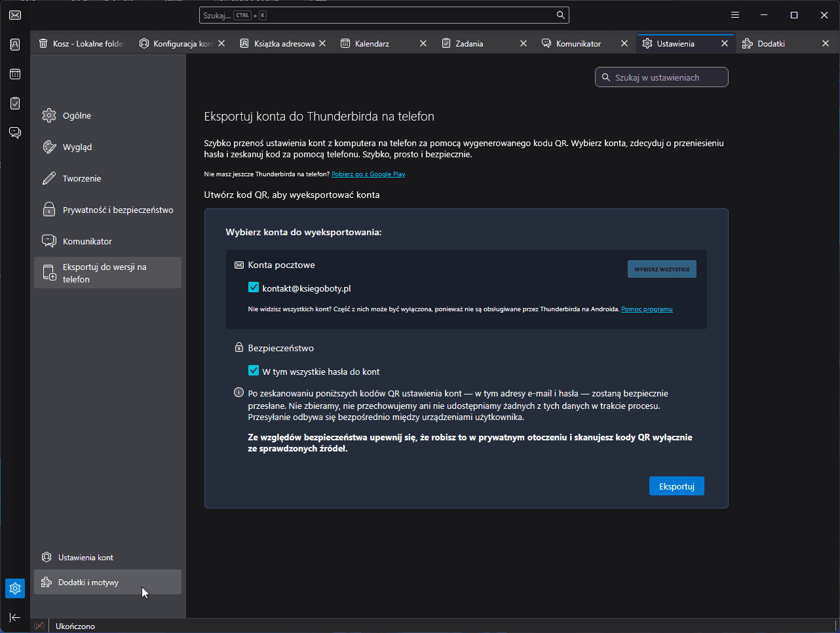Open Ustawienia kont
This screenshot has width=840, height=633.
pos(107,557)
